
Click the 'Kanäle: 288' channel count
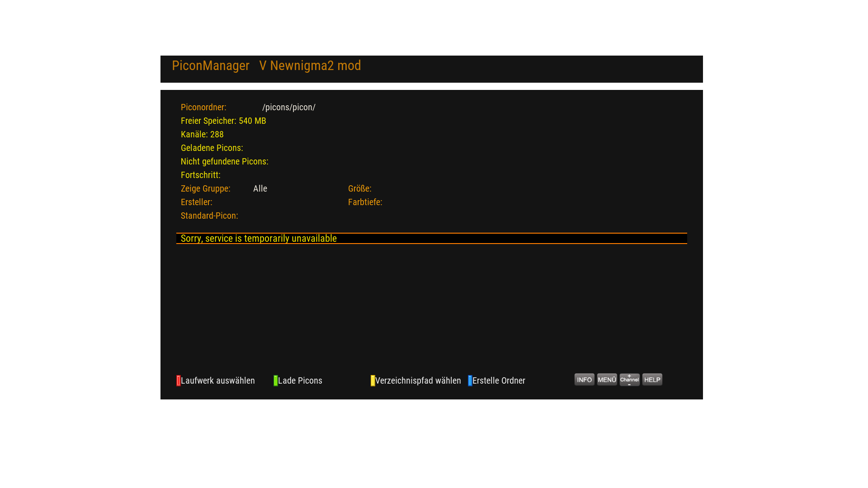coord(202,134)
